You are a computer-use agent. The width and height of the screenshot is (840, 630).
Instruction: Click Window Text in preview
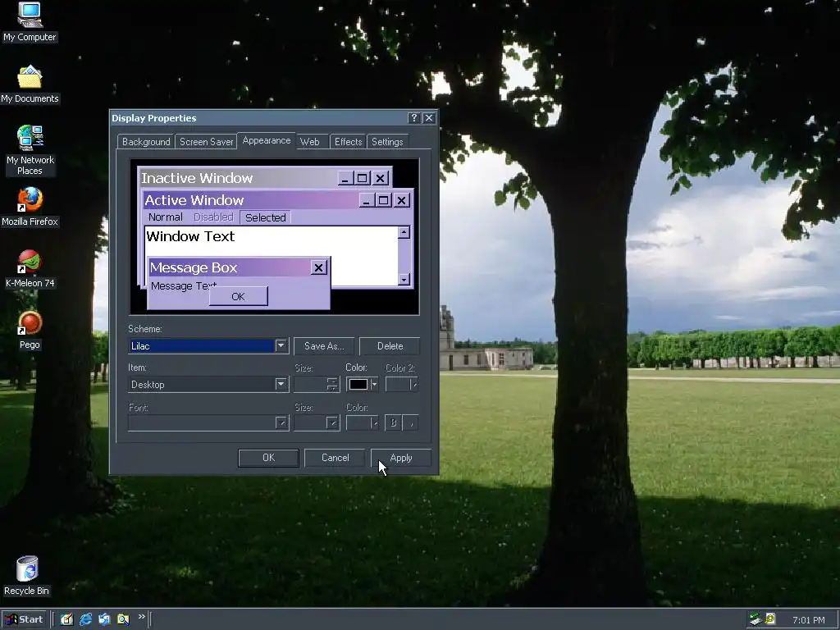pyautogui.click(x=190, y=236)
